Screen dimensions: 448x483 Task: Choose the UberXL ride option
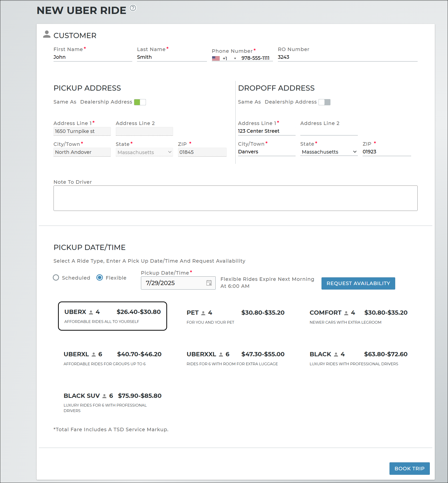click(112, 358)
